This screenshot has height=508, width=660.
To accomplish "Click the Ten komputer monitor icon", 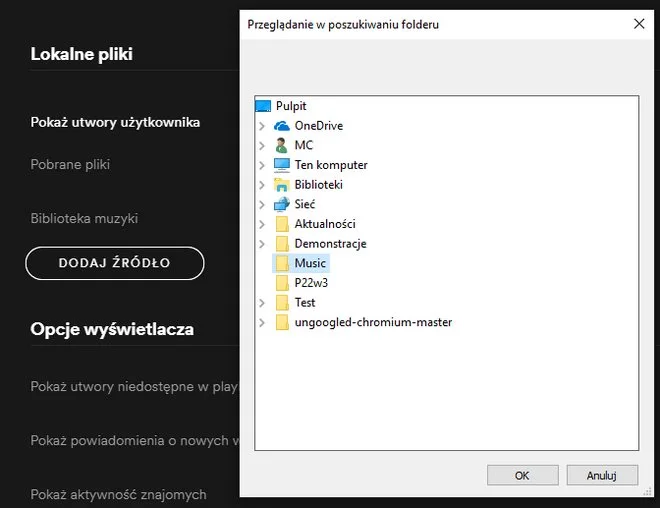I will tap(282, 165).
